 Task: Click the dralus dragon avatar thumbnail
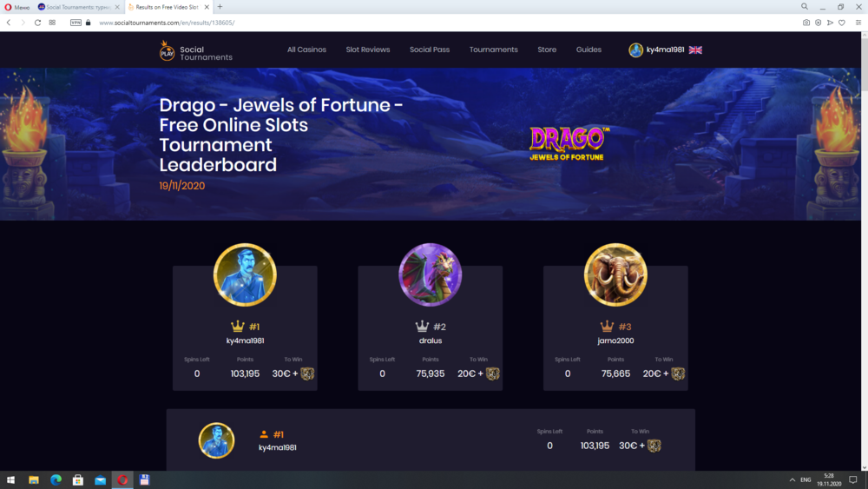pos(431,274)
